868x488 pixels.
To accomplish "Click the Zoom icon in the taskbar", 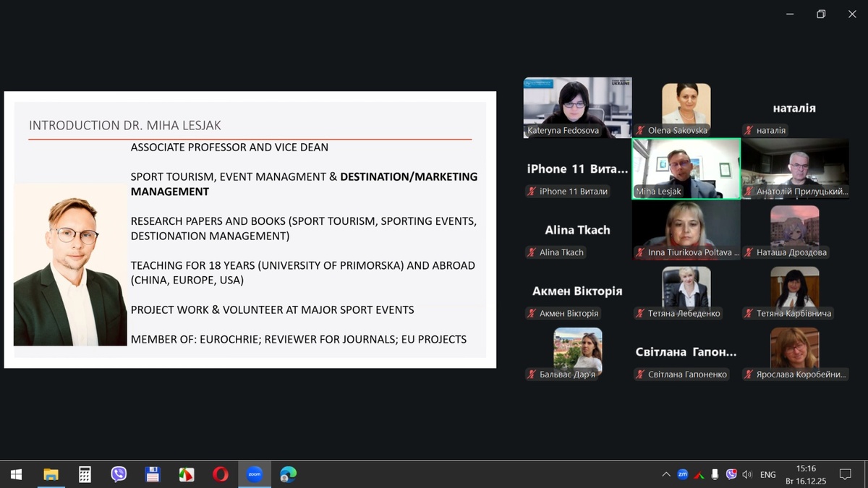I will coord(254,475).
